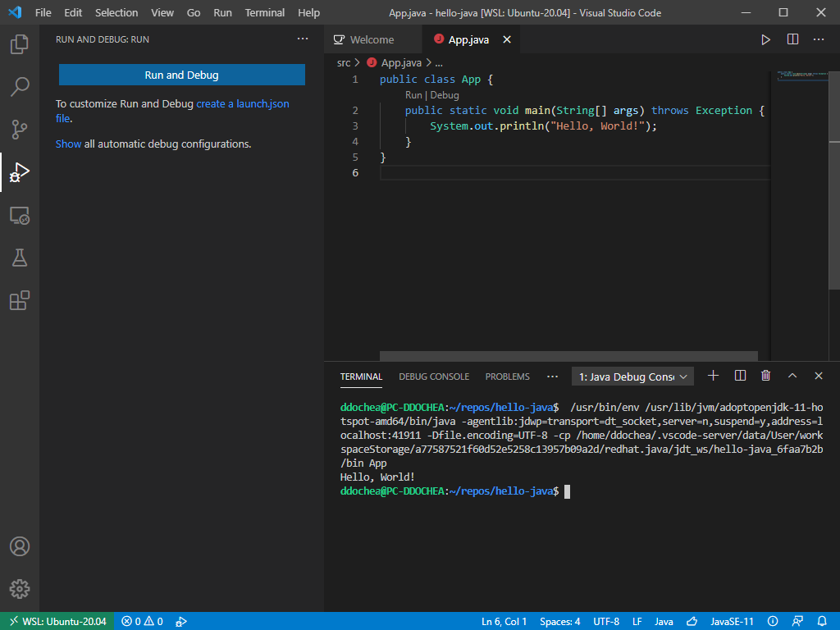Screen dimensions: 840x630
Task: Open the Test flask view
Action: (20, 258)
